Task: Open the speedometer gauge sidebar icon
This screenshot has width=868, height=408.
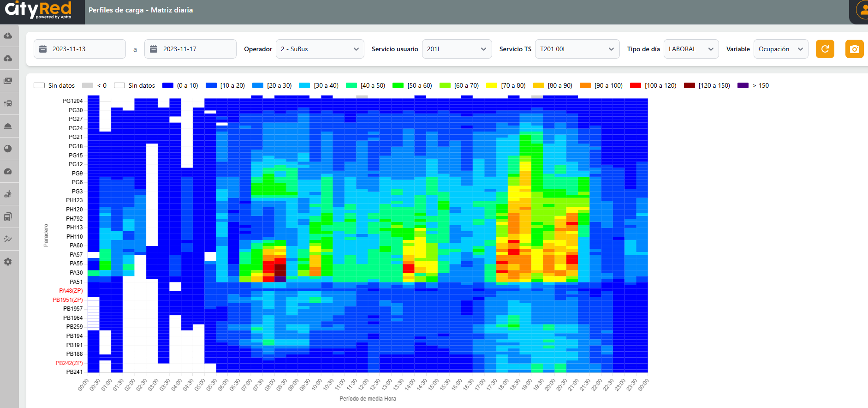Action: (8, 171)
